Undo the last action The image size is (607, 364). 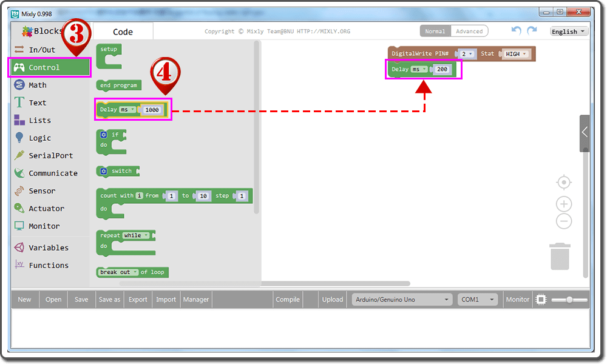pyautogui.click(x=516, y=30)
